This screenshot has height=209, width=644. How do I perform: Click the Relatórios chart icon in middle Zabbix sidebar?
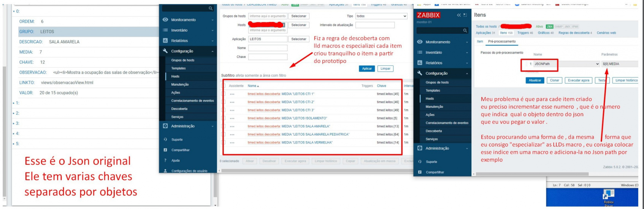click(165, 40)
